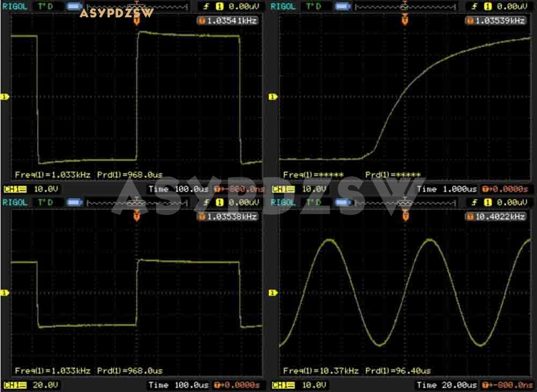Click the rising edge trigger icon in the top-right scope

click(x=475, y=6)
